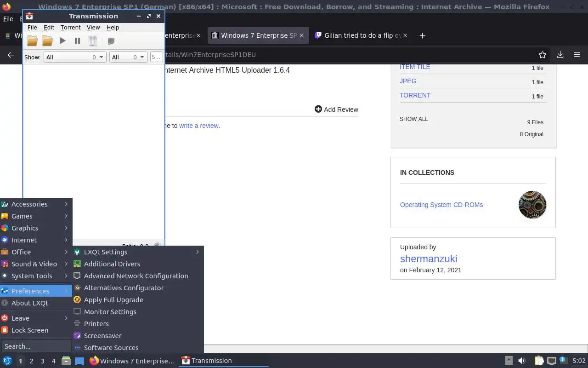This screenshot has width=588, height=368.
Task: Expand the Games category in start menu
Action: [36, 216]
